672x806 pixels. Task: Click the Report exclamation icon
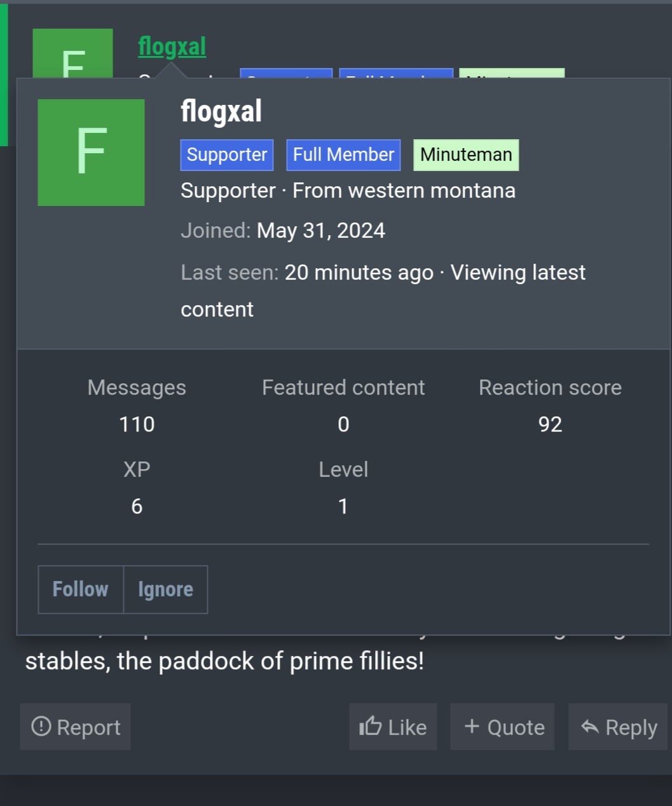[41, 726]
